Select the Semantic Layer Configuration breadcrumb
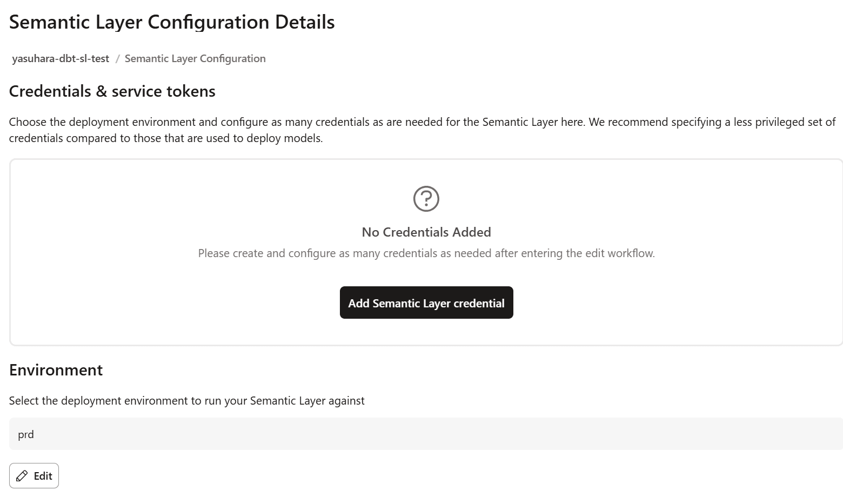843x504 pixels. click(x=195, y=58)
